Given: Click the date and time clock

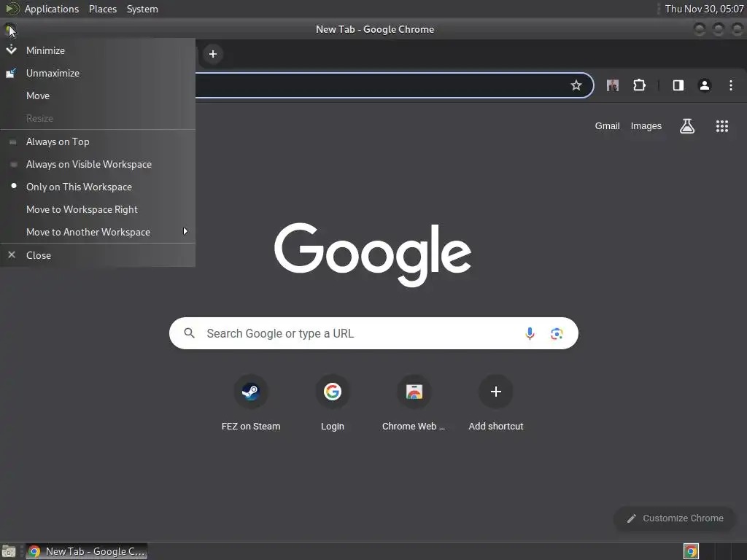Looking at the screenshot, I should [x=704, y=9].
